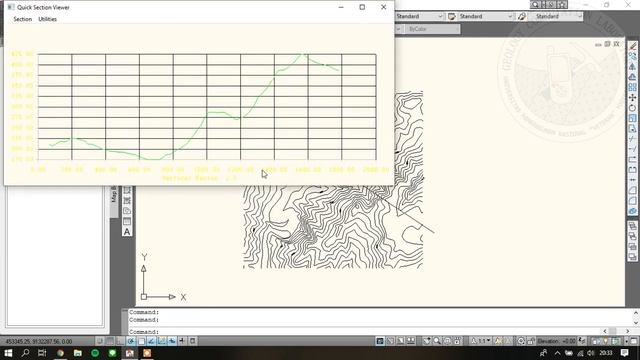Open Chrome from the taskbar
Viewport: 640px width, 360px height.
(x=60, y=353)
